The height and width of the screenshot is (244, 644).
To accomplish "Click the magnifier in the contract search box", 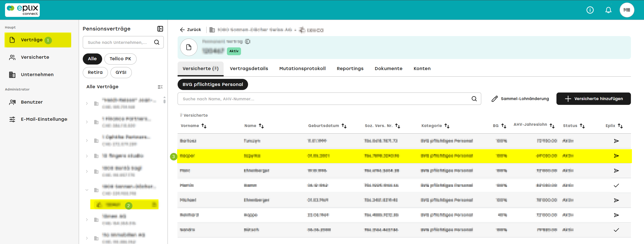I will [157, 42].
